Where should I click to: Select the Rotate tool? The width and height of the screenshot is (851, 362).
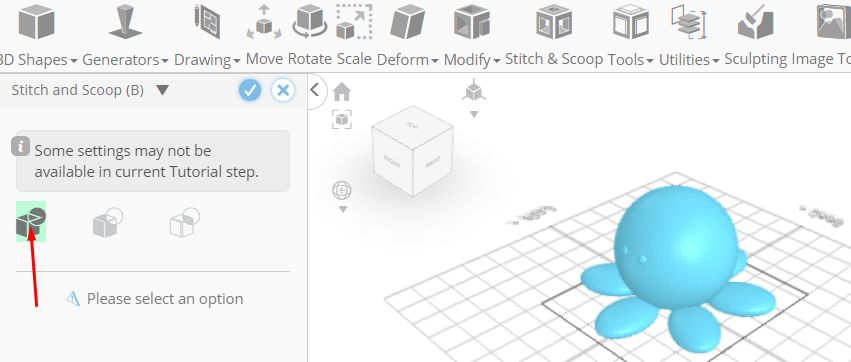point(309,36)
